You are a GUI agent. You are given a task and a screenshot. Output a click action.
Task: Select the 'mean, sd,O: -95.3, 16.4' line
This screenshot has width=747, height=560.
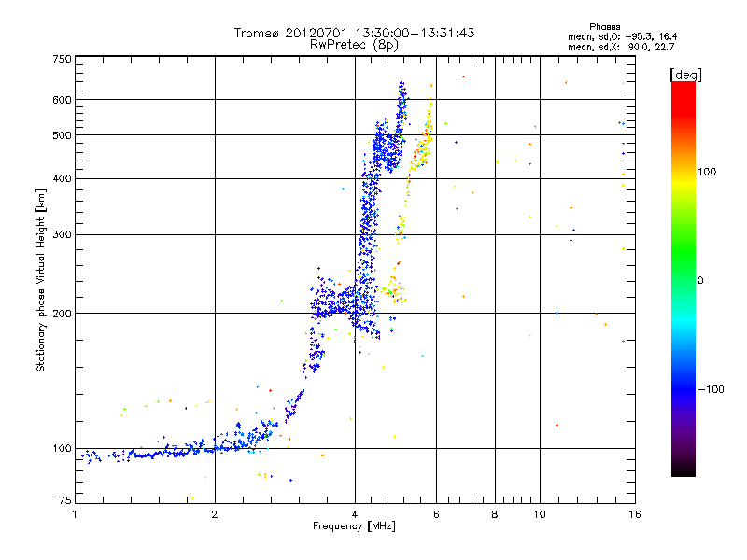622,36
